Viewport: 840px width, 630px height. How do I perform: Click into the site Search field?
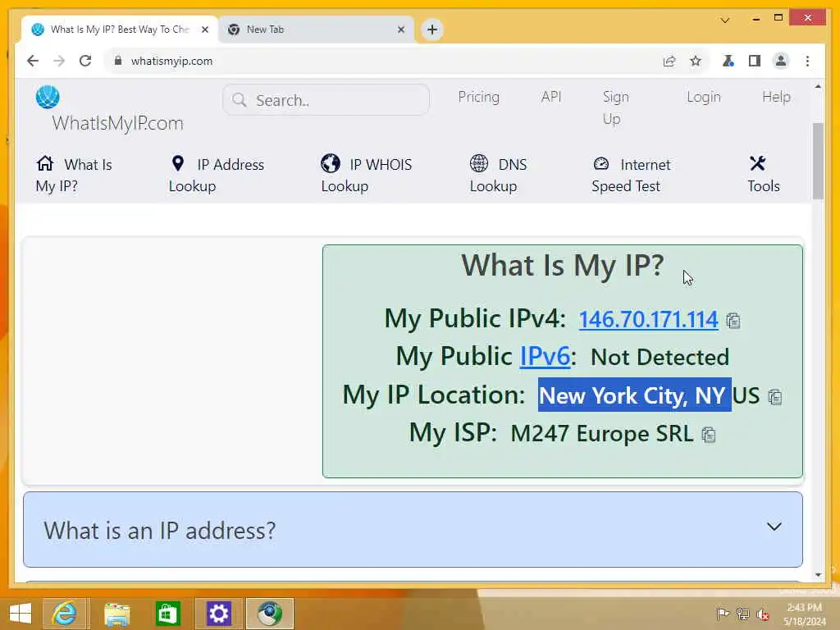pos(326,100)
